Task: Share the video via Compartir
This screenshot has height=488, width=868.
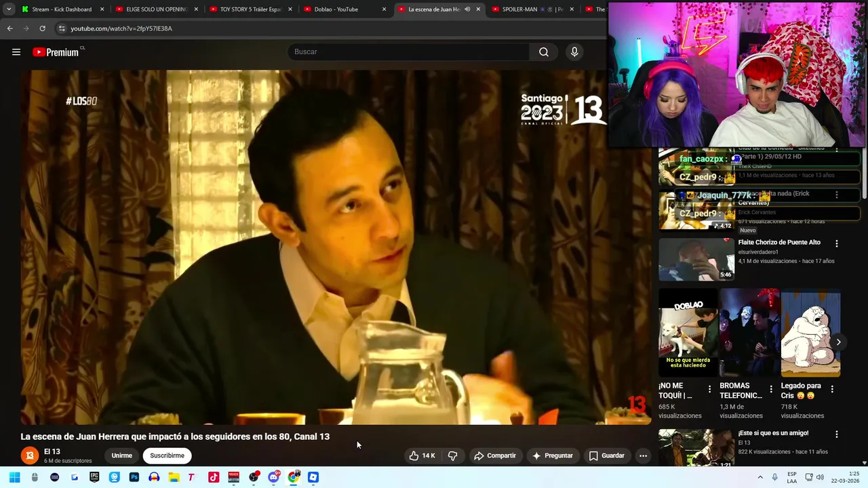Action: pos(495,455)
